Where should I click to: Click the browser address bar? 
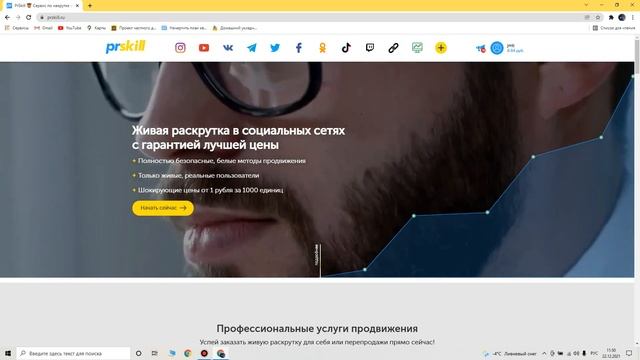tap(310, 17)
